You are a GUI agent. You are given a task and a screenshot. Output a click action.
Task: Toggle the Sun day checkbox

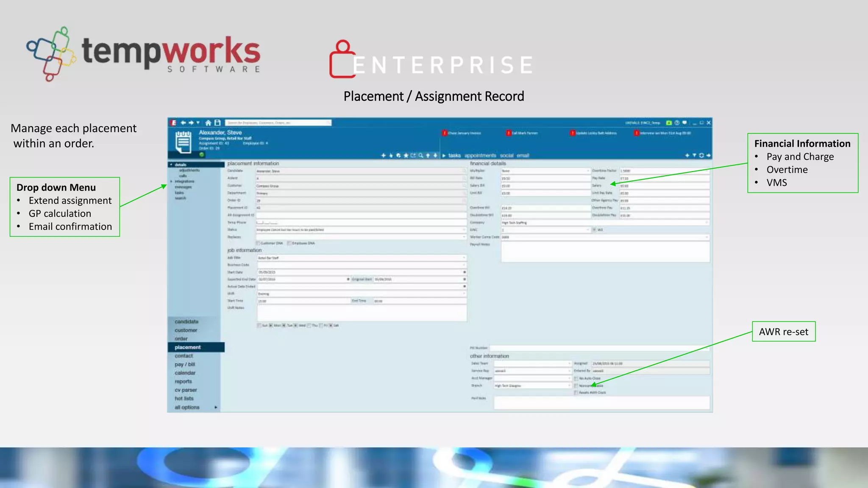(259, 325)
